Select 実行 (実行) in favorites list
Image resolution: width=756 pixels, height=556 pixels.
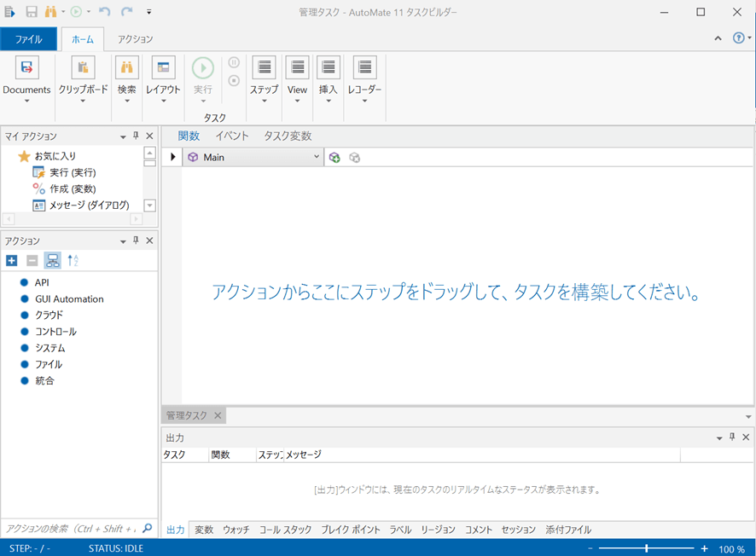pyautogui.click(x=72, y=172)
